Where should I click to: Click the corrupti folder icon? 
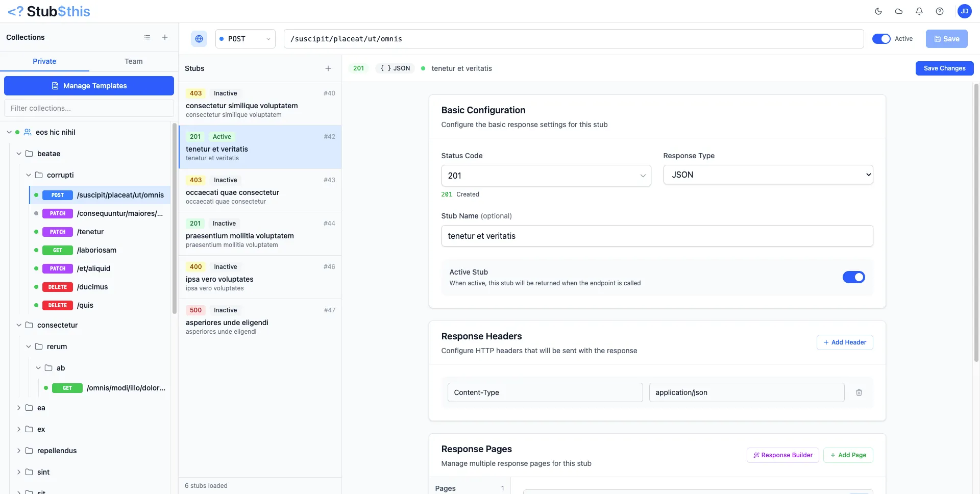39,175
